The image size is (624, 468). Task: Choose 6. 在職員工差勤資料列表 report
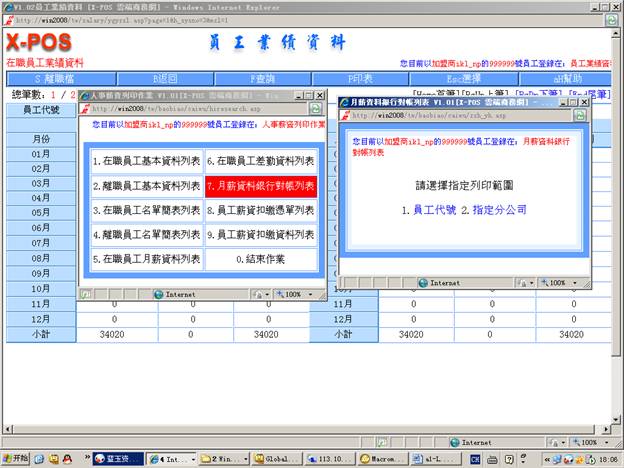coord(261,160)
